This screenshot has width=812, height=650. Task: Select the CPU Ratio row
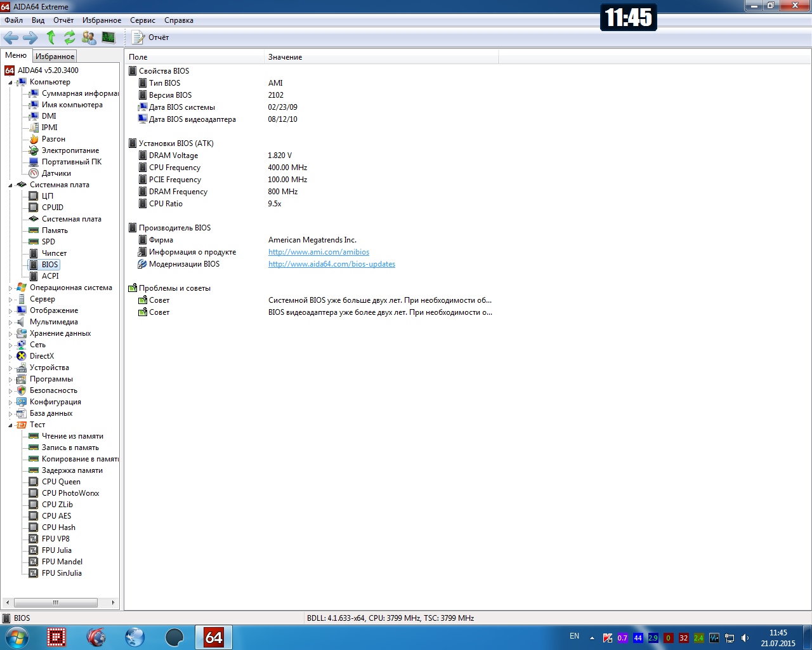(311, 204)
